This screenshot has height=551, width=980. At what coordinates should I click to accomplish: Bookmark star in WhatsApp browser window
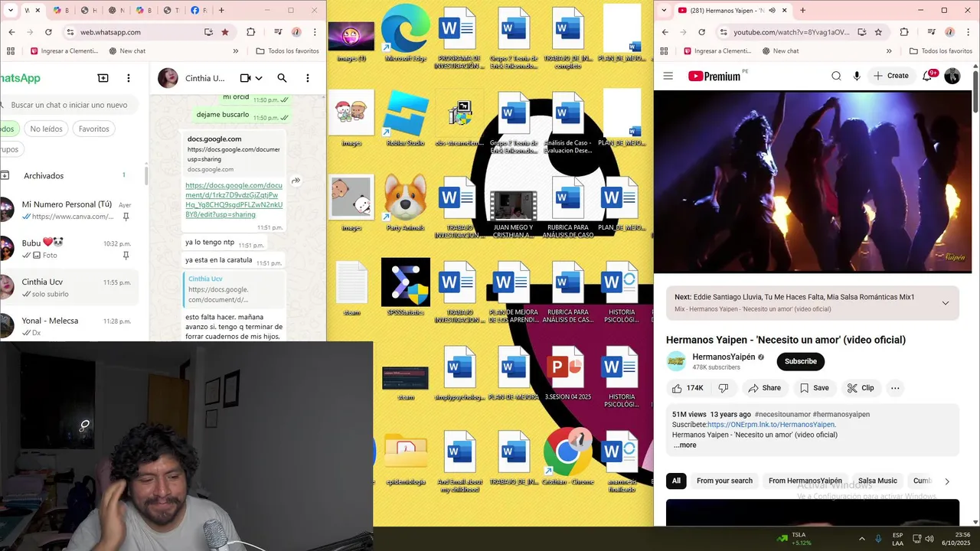(x=225, y=32)
